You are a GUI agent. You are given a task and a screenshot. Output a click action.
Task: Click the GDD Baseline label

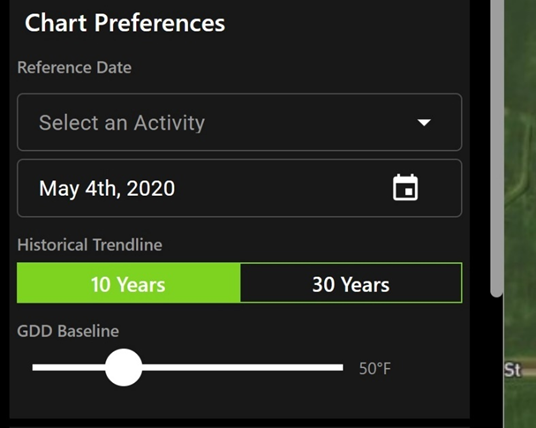pyautogui.click(x=68, y=331)
